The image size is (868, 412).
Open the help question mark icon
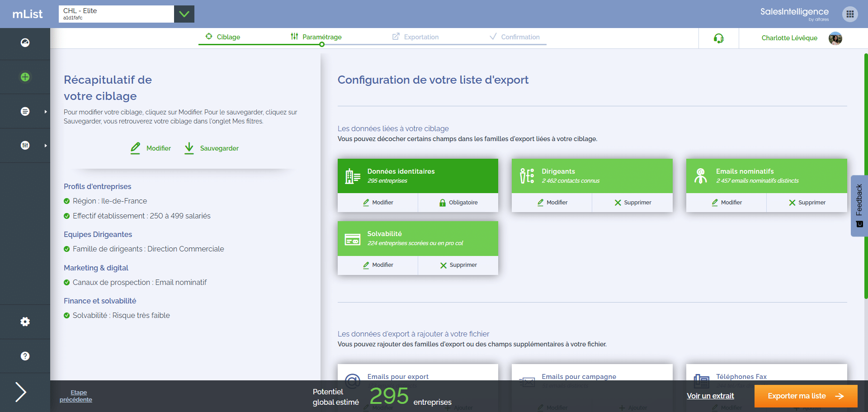click(x=25, y=356)
